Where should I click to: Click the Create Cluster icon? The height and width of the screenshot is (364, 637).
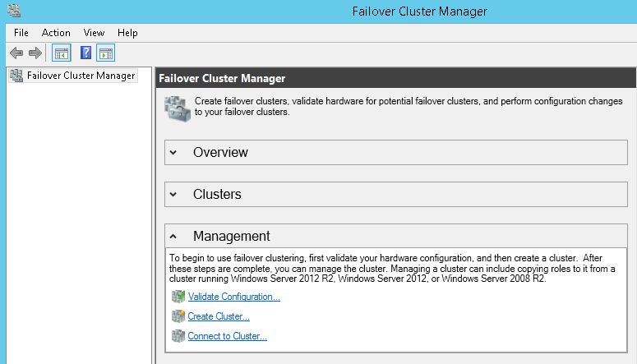tap(178, 316)
